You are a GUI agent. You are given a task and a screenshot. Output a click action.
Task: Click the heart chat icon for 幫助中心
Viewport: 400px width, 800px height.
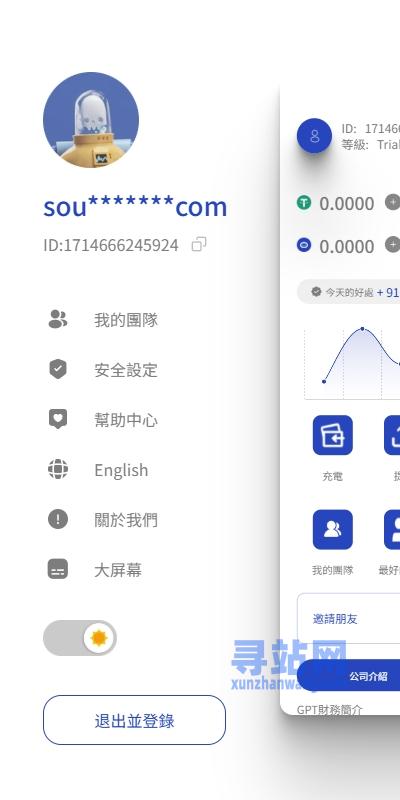[58, 419]
